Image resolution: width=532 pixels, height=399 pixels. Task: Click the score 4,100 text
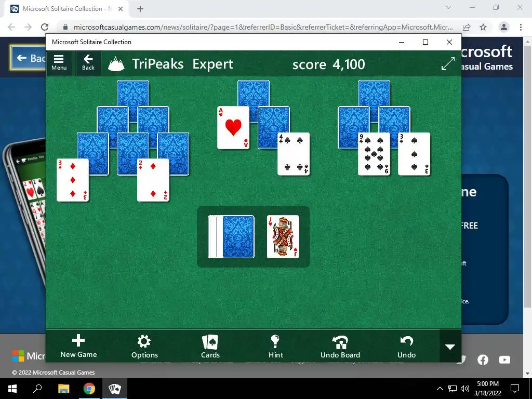tap(328, 64)
